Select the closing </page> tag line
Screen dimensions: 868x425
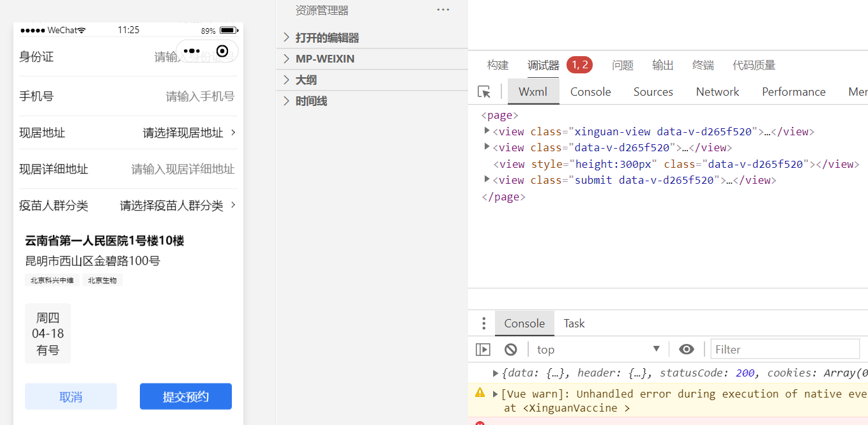(x=503, y=197)
